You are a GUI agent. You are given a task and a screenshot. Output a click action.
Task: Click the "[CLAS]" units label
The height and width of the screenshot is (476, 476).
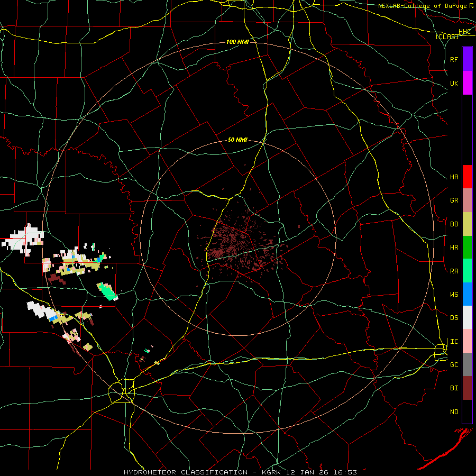[447, 36]
